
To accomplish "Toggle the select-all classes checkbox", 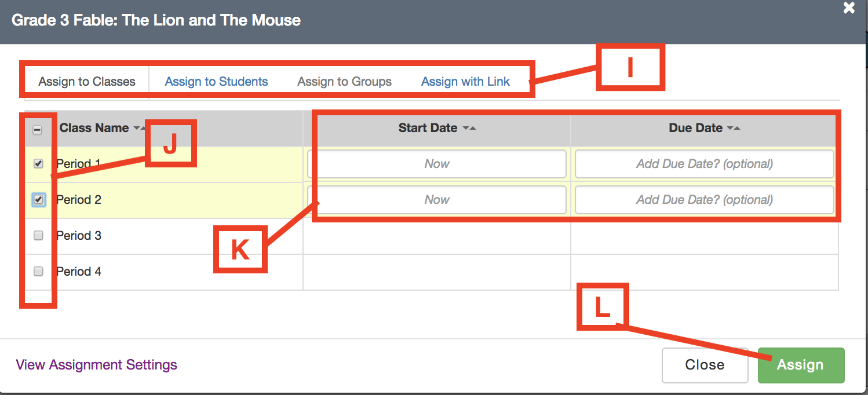I will point(38,130).
